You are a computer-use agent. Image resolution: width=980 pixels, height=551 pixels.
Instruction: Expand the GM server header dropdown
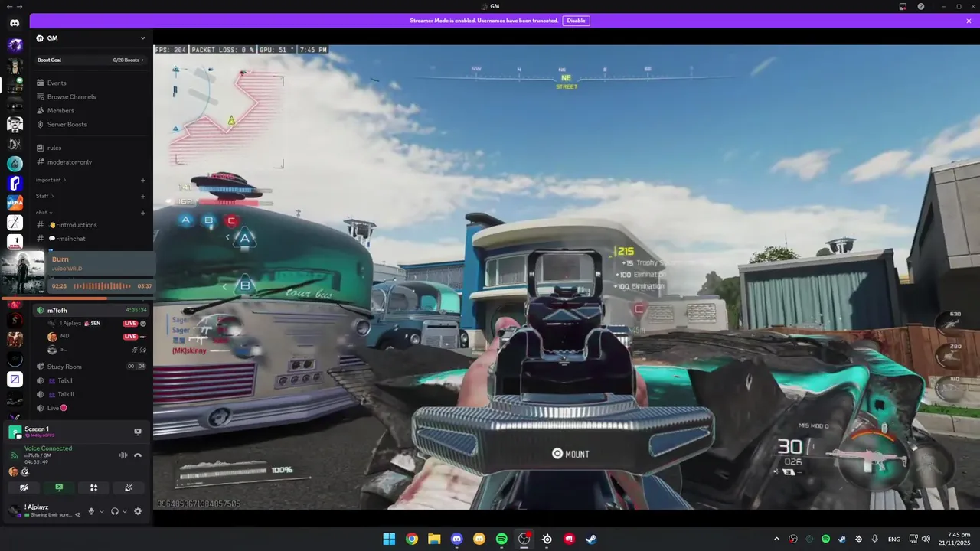click(x=142, y=38)
